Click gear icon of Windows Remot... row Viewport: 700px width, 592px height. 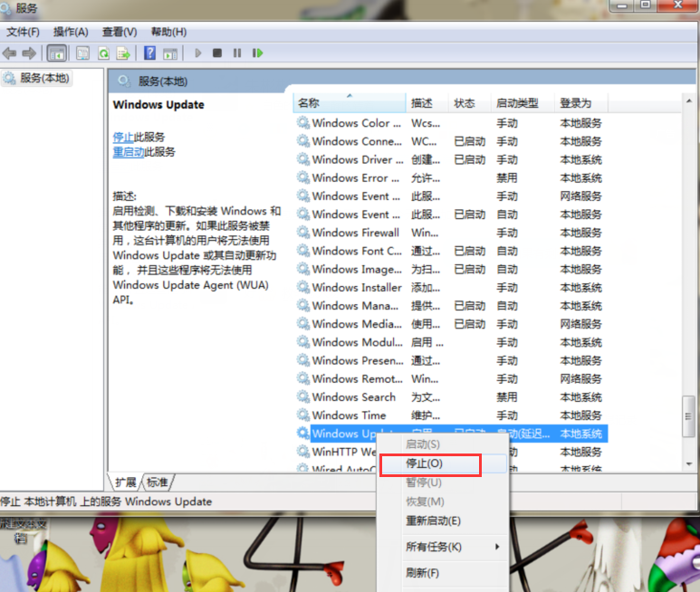coord(303,378)
